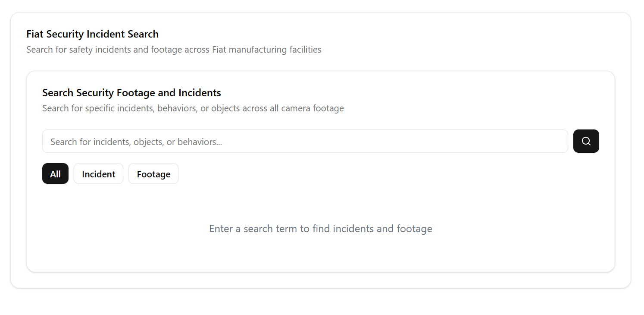This screenshot has width=644, height=315.
Task: Activate search via the rounded magnifier button
Action: (x=586, y=141)
